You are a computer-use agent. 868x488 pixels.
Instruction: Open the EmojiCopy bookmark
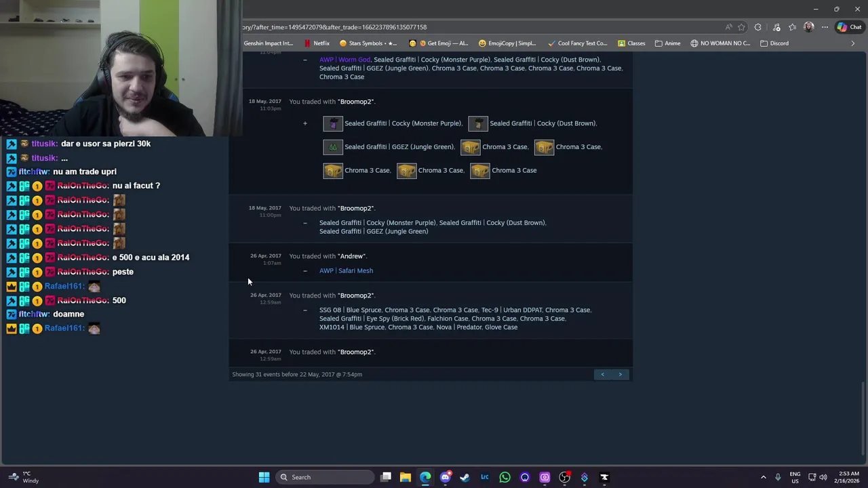507,43
